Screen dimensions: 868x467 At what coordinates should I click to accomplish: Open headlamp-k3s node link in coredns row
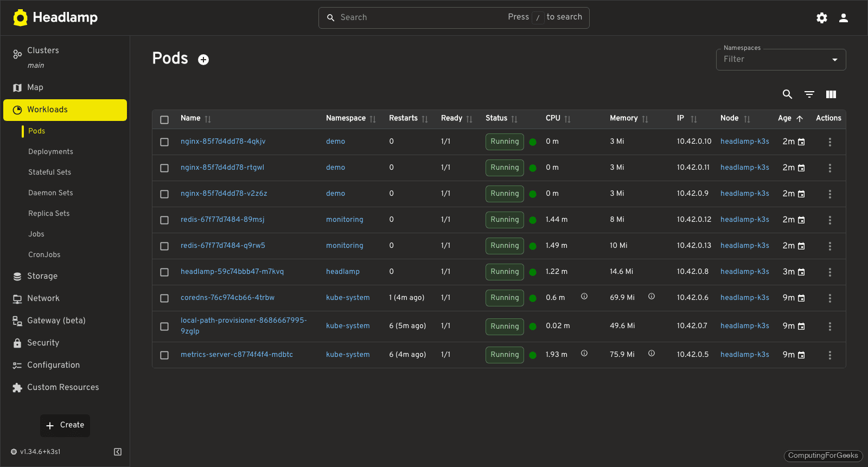[x=745, y=298]
